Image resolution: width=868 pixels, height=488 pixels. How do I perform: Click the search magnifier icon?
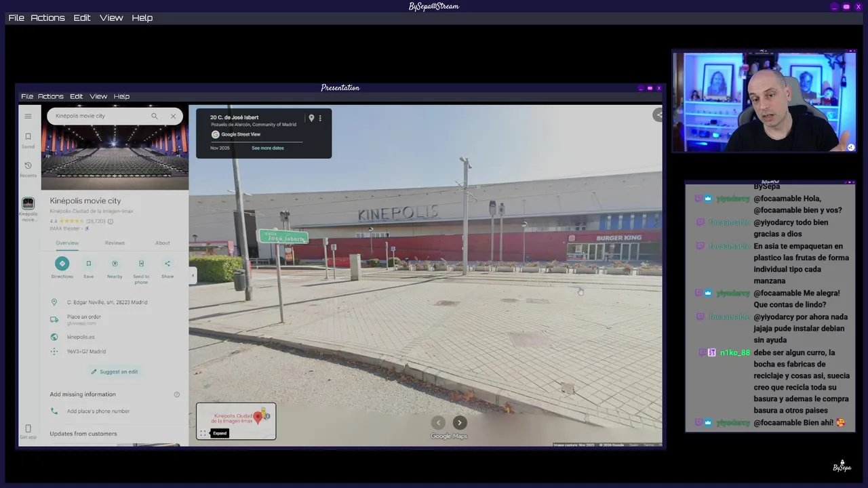[x=155, y=116]
